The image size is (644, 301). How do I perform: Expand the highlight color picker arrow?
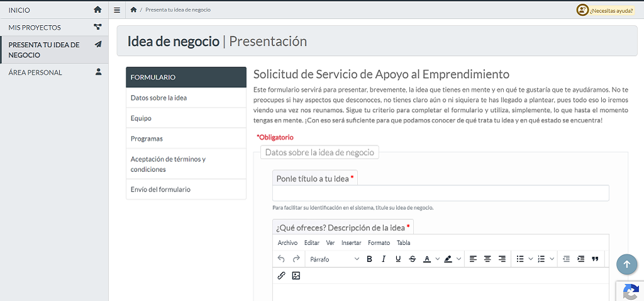pyautogui.click(x=458, y=259)
